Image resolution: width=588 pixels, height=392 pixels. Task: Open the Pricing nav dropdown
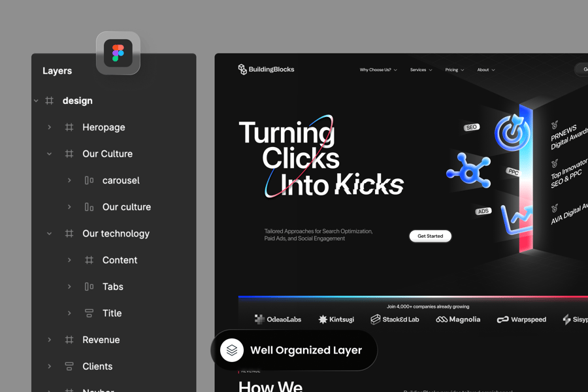(454, 70)
